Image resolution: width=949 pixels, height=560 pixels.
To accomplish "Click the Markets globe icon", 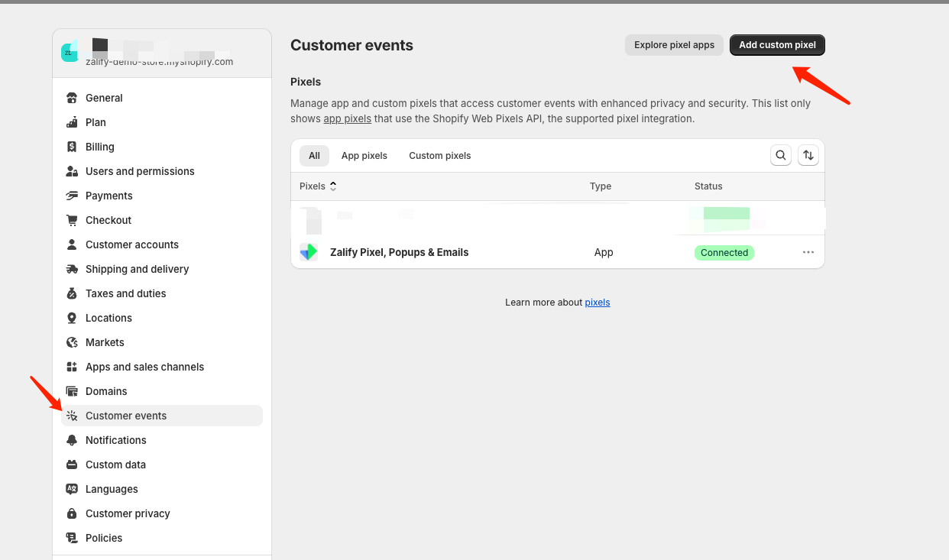I will 72,342.
